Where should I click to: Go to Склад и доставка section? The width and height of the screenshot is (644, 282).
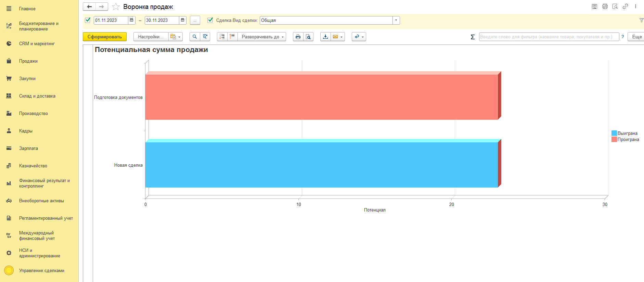(37, 96)
